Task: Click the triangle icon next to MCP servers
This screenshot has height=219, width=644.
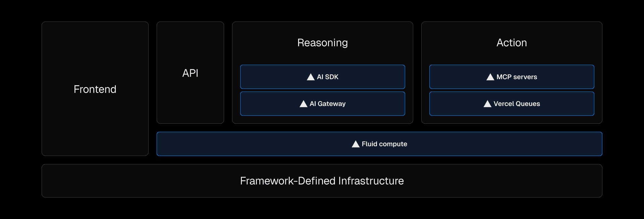Action: click(490, 77)
